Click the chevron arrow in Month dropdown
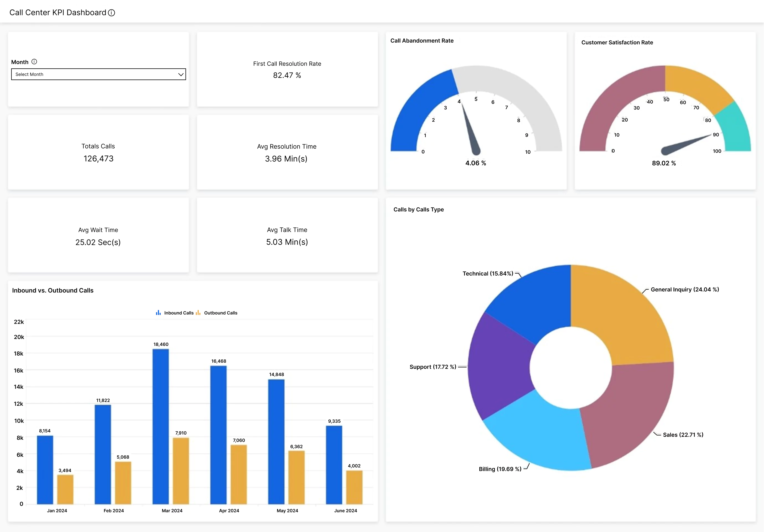 pyautogui.click(x=181, y=74)
